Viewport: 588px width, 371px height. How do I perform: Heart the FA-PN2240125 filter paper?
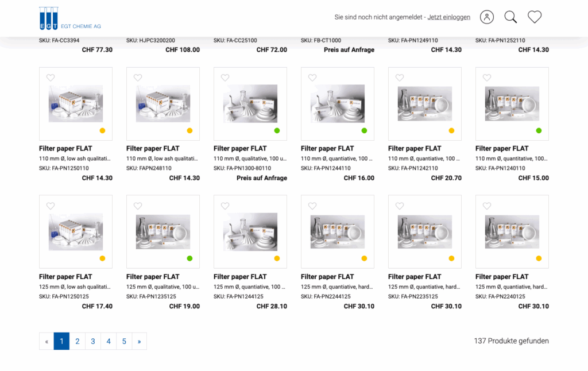point(487,206)
